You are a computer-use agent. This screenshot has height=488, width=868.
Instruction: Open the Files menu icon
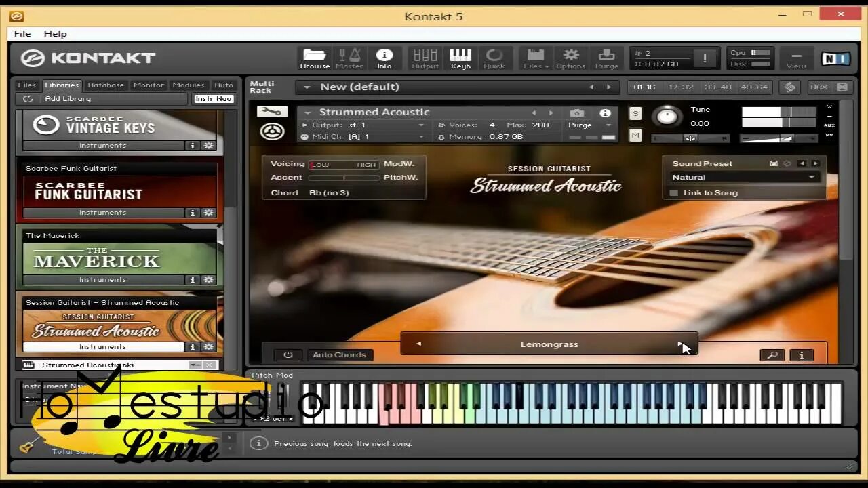click(x=534, y=59)
